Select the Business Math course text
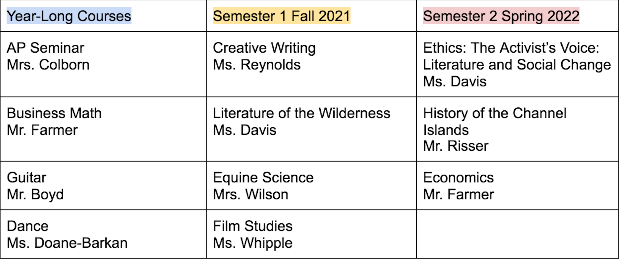This screenshot has height=259, width=644. pos(54,113)
